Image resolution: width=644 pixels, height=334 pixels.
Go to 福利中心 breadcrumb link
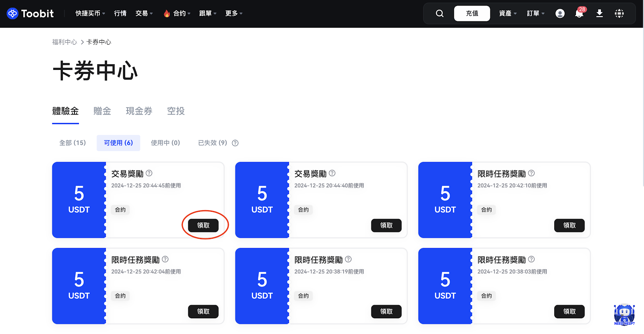[x=64, y=42]
